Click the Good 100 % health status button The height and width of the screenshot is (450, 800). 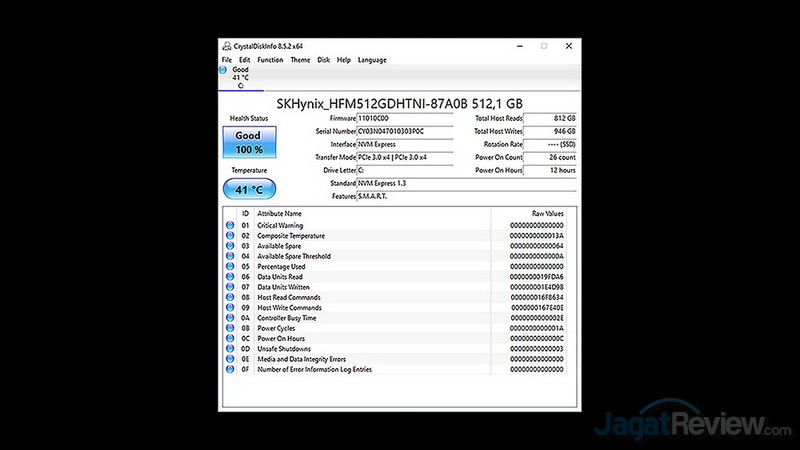[x=248, y=142]
